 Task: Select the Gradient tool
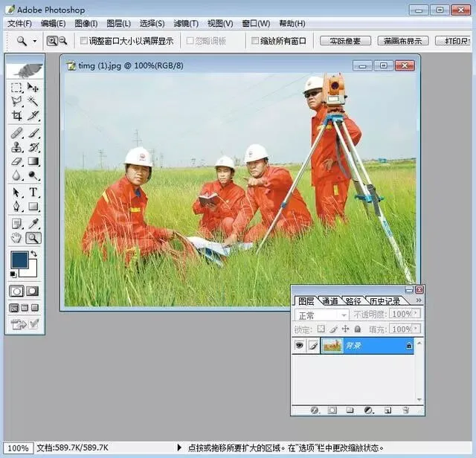tap(33, 161)
